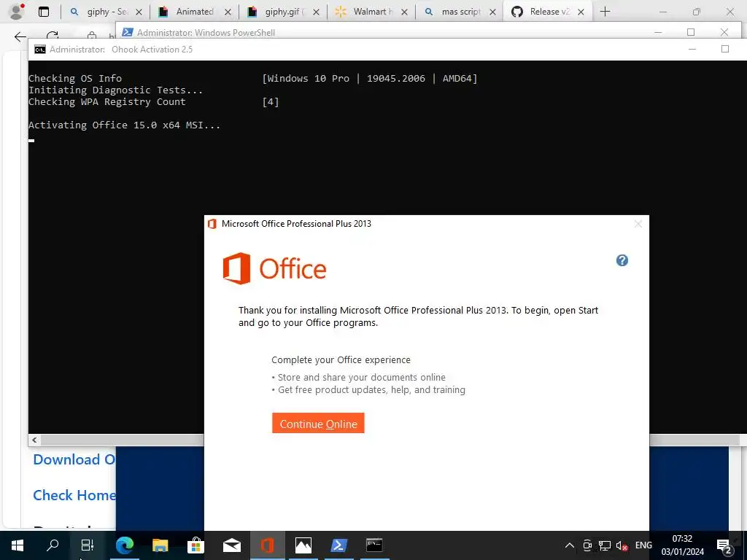Open the browser profile avatar
This screenshot has width=747, height=560.
(x=17, y=12)
